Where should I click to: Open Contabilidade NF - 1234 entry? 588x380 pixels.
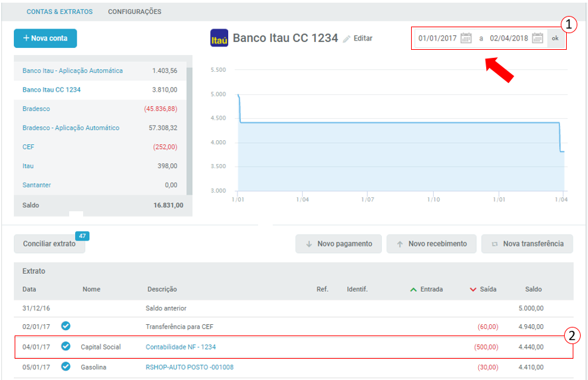pos(181,347)
